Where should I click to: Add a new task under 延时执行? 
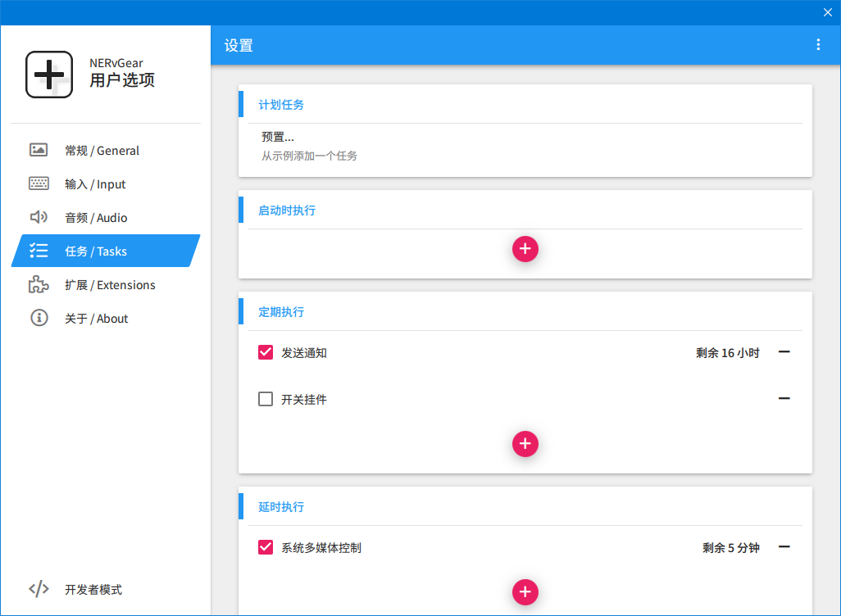[x=525, y=592]
